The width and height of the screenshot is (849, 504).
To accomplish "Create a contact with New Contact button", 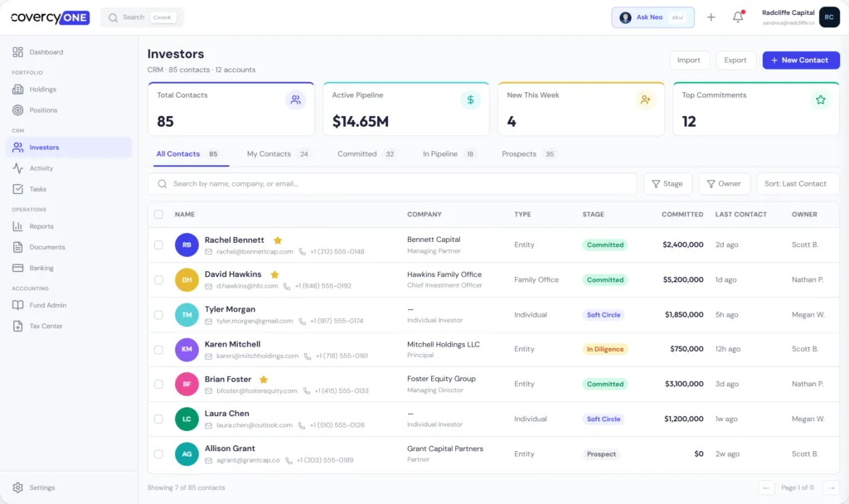I will (x=801, y=60).
